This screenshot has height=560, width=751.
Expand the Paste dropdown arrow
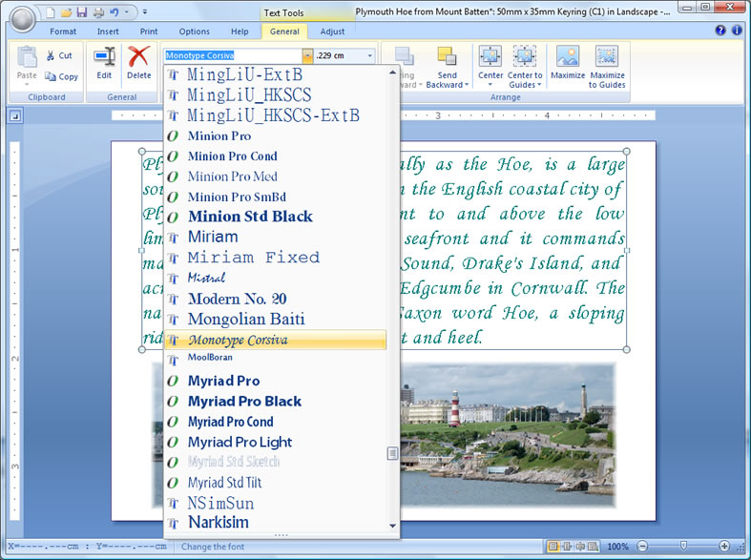[x=27, y=85]
